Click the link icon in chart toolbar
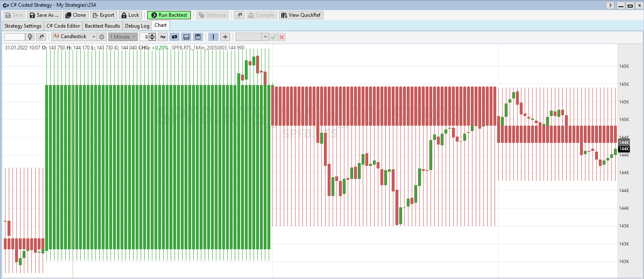Image resolution: width=644 pixels, height=279 pixels. pyautogui.click(x=41, y=37)
